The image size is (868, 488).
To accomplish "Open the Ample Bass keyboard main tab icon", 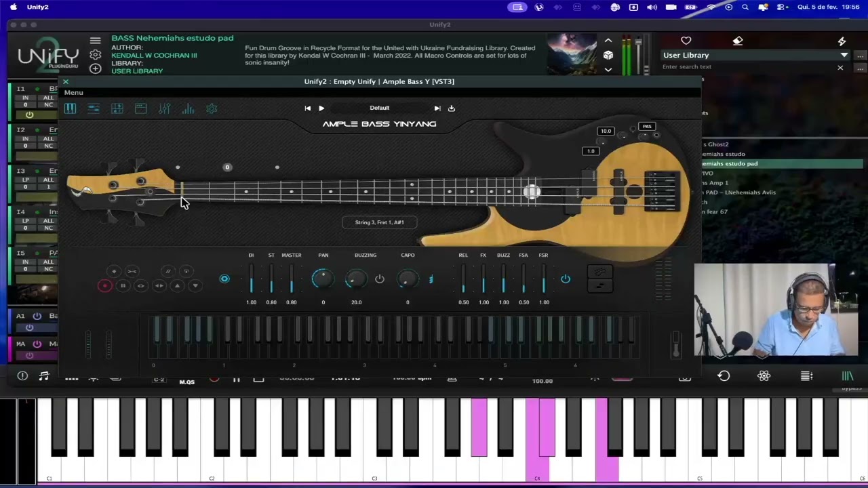I will click(x=70, y=108).
